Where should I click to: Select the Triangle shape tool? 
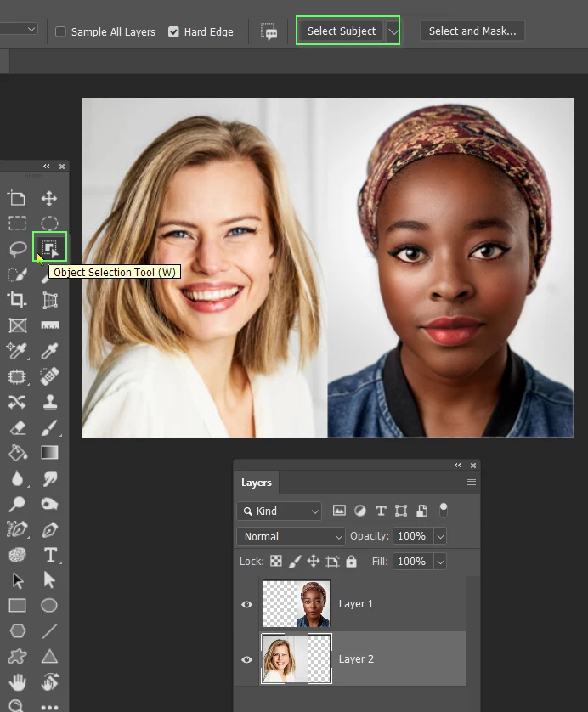(x=49, y=656)
